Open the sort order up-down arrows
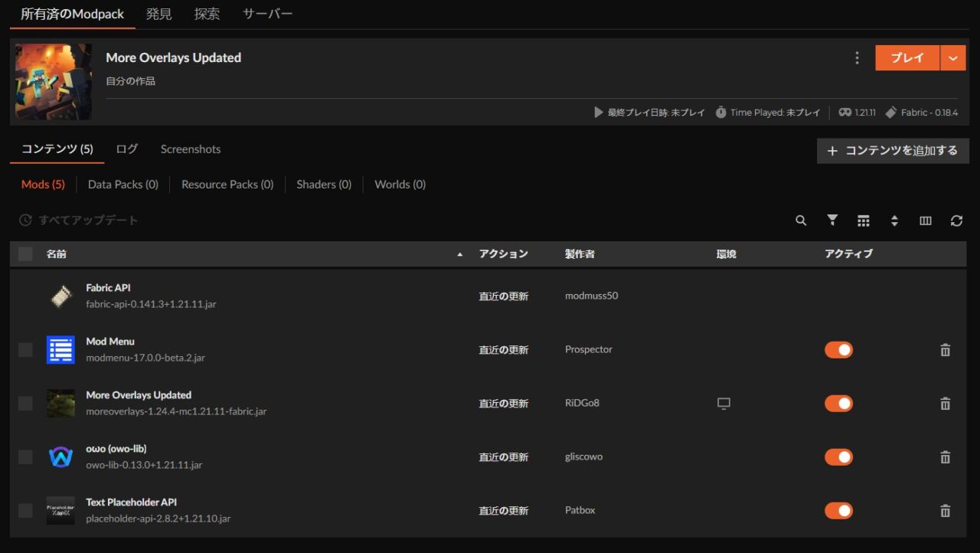 [x=894, y=221]
